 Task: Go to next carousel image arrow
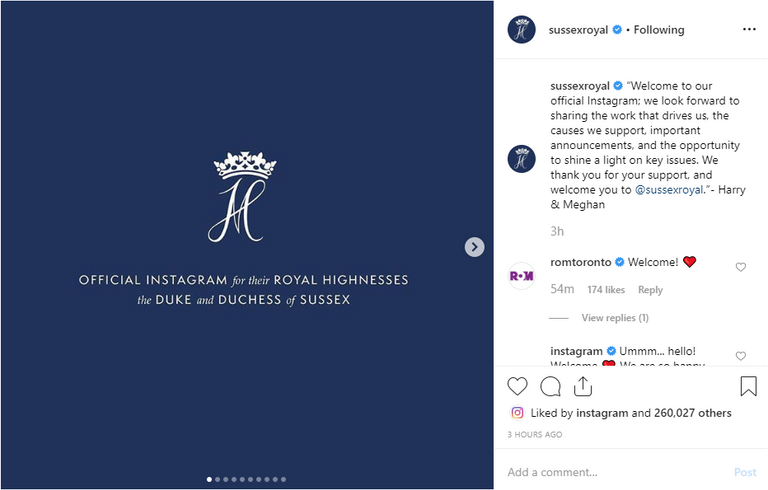(475, 247)
